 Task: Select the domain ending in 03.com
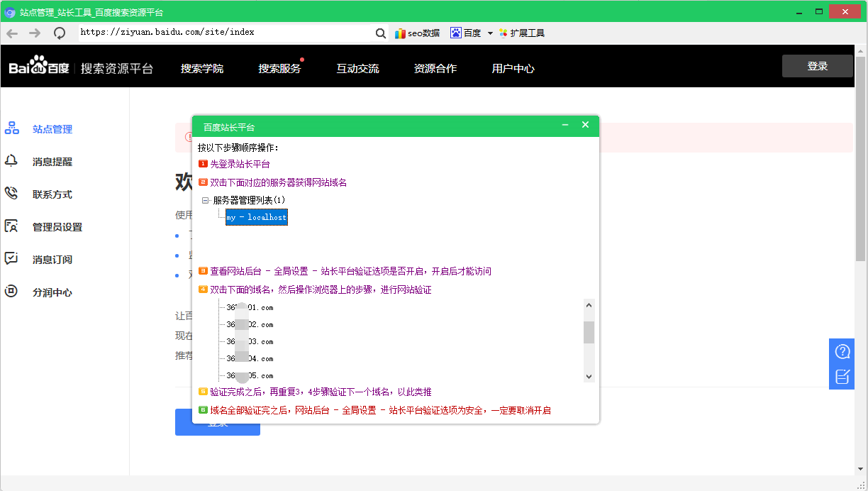point(250,342)
